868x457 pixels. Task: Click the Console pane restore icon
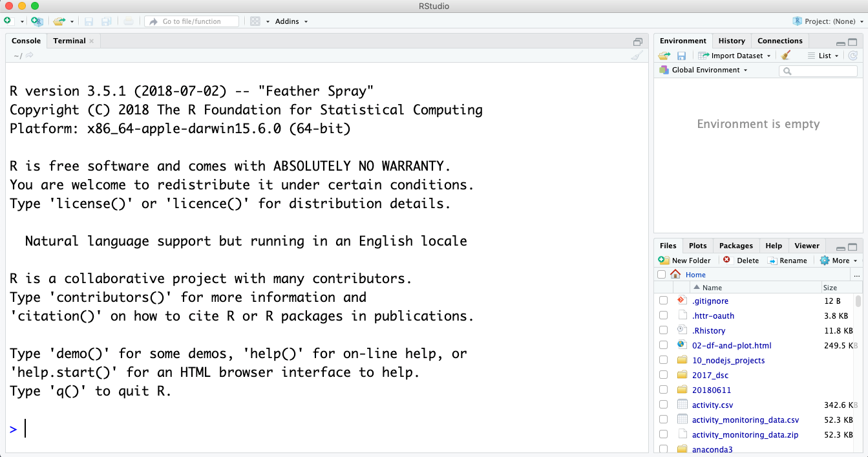(638, 41)
